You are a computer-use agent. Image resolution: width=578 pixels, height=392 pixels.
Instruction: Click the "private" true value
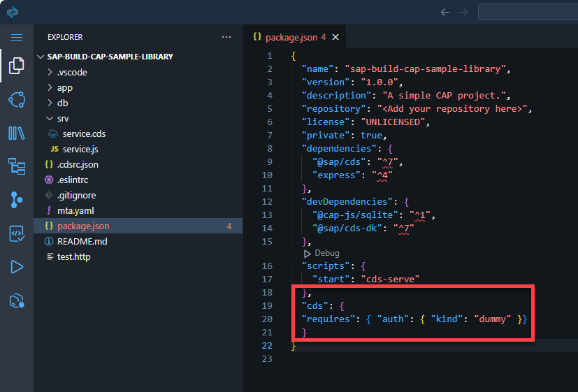pos(371,136)
